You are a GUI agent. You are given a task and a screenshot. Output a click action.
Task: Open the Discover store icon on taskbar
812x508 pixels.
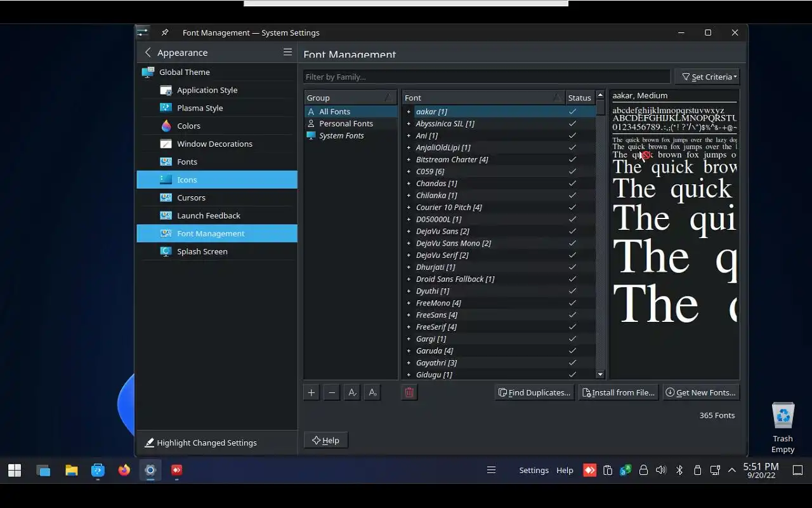click(x=98, y=471)
